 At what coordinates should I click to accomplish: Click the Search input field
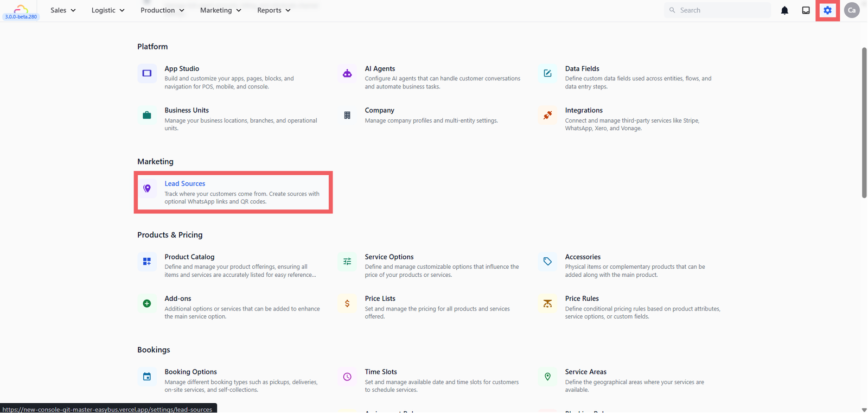pos(717,10)
